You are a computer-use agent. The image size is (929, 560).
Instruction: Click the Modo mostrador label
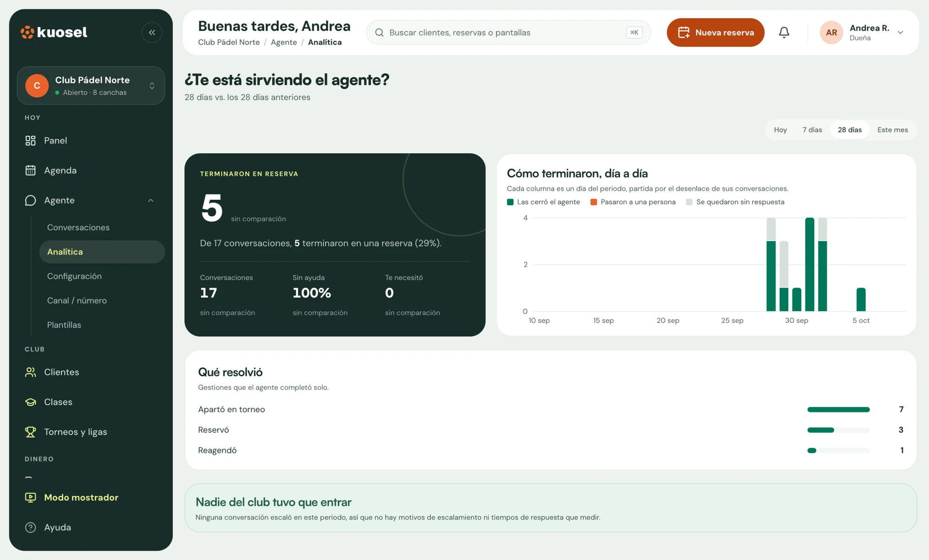[x=81, y=497]
